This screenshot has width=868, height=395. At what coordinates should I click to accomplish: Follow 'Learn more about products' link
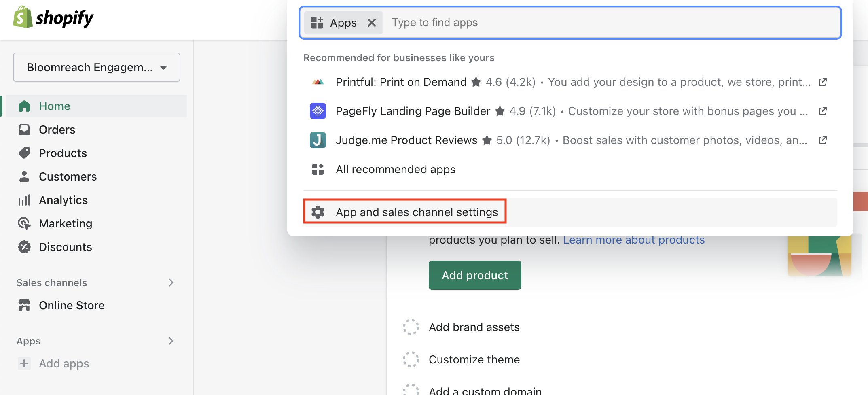(x=634, y=240)
